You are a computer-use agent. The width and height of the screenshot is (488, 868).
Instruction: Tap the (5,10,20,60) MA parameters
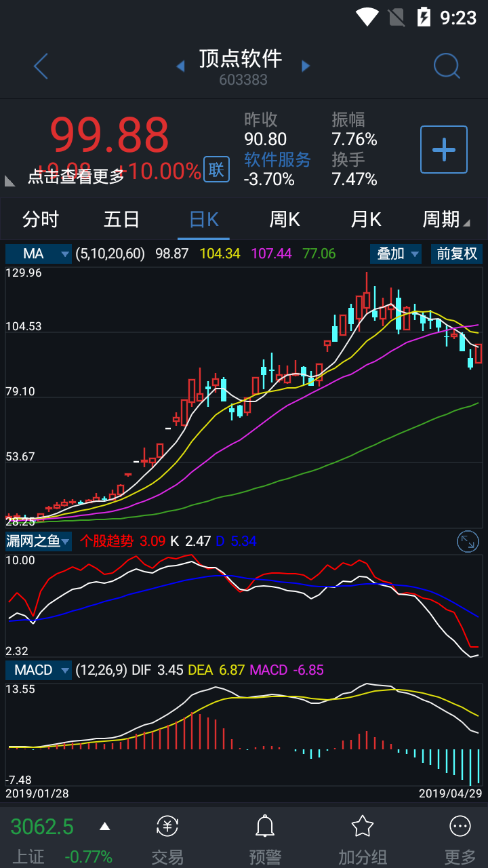click(x=110, y=254)
